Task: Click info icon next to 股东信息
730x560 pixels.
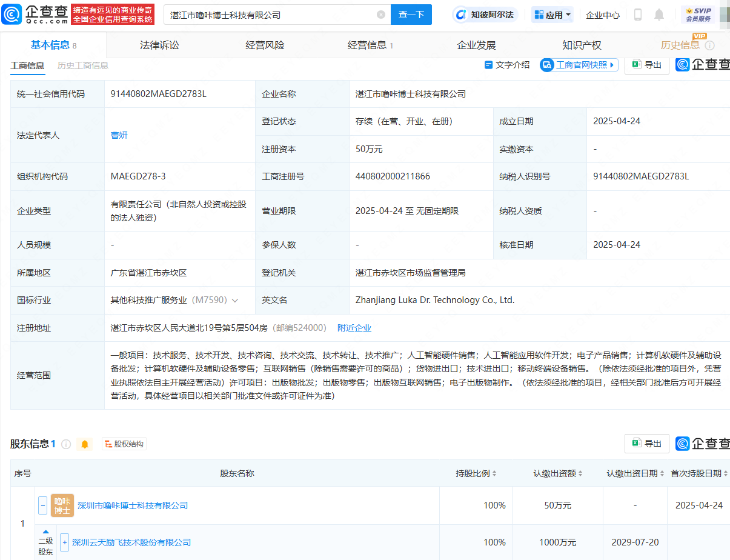Action: pos(66,444)
